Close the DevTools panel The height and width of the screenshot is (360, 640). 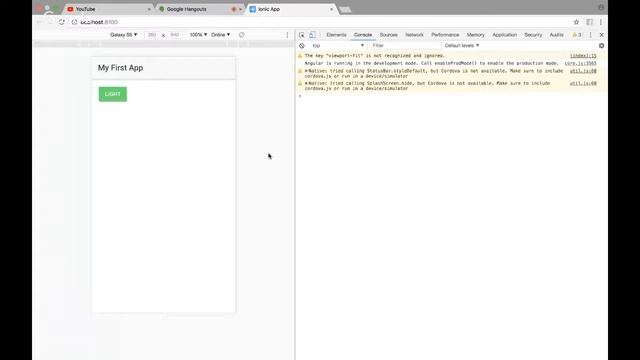click(x=601, y=35)
